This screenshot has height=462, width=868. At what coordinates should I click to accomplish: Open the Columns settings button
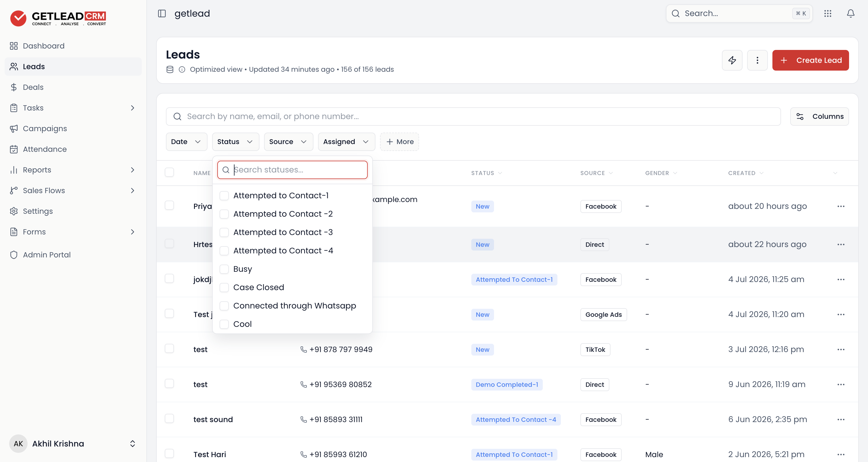(819, 117)
